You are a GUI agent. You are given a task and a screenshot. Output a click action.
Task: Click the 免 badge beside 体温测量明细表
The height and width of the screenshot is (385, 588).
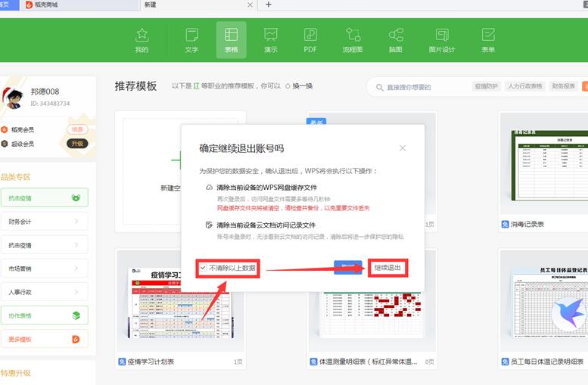(x=313, y=362)
